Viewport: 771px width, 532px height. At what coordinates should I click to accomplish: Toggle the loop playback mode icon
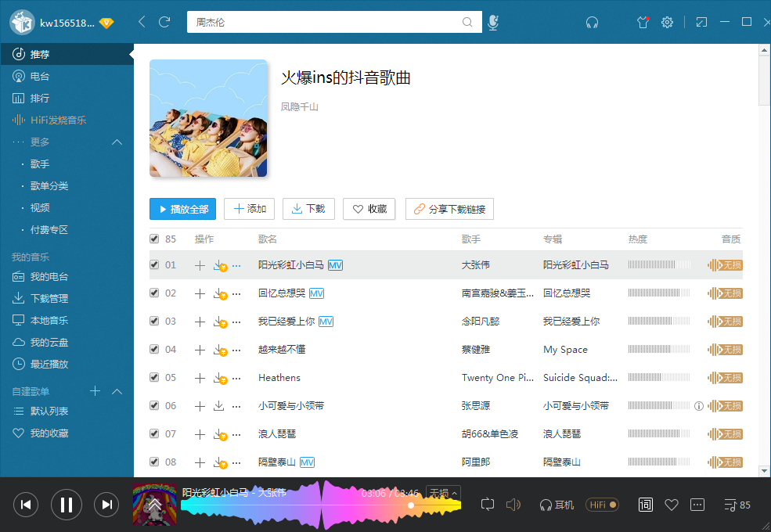click(x=488, y=505)
